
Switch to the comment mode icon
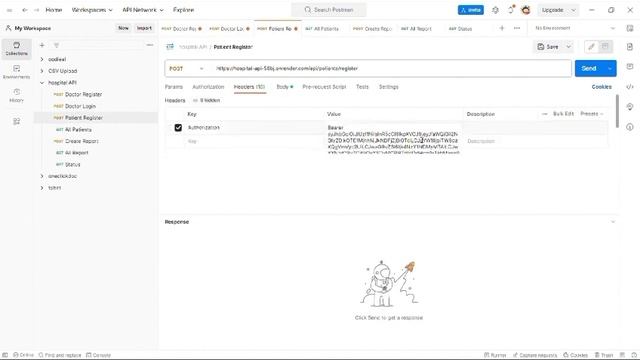coord(605,47)
